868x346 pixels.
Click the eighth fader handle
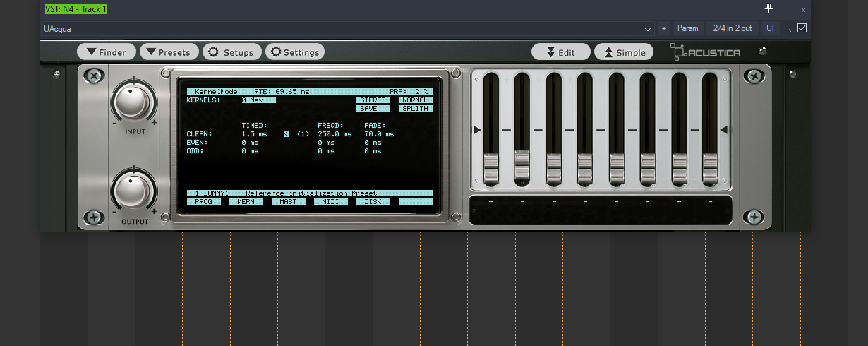coord(710,169)
